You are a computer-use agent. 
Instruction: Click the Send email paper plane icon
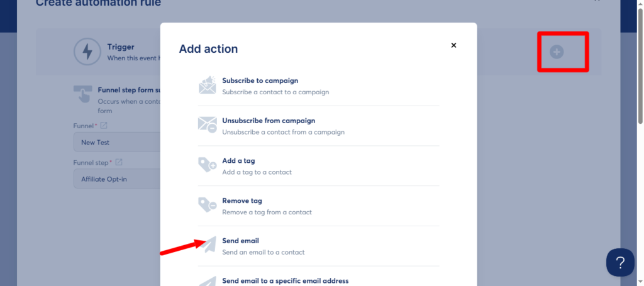(x=209, y=244)
